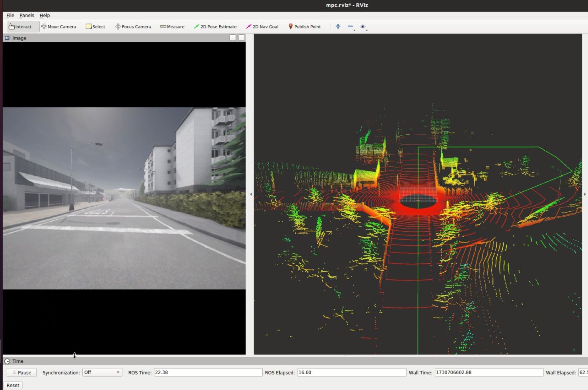Screen dimensions: 588x390
Task: Activate the Move Camera tool
Action: [58, 27]
